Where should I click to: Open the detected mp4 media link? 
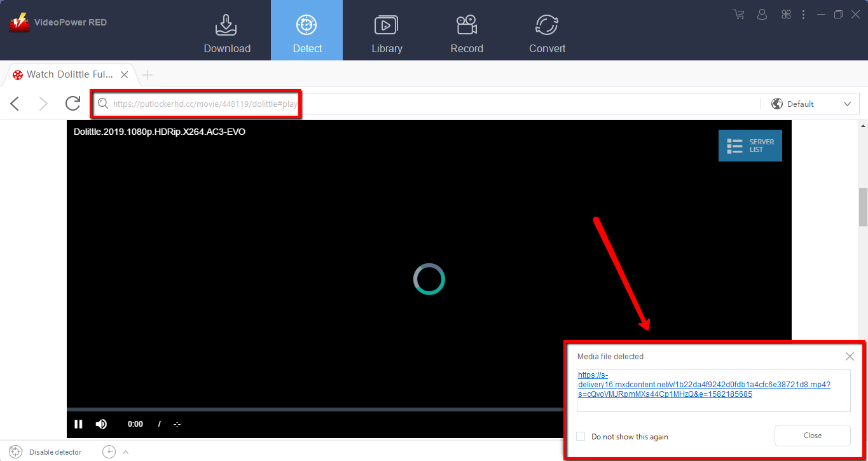point(704,385)
